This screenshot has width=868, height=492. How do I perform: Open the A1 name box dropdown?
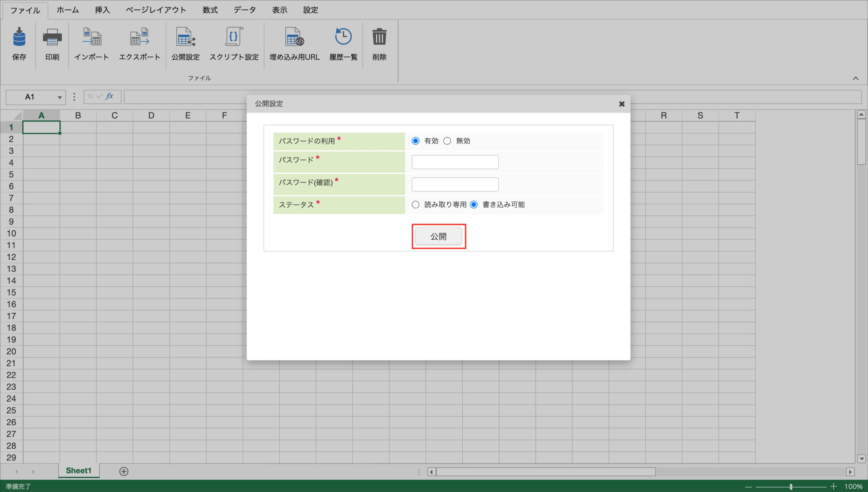[60, 97]
